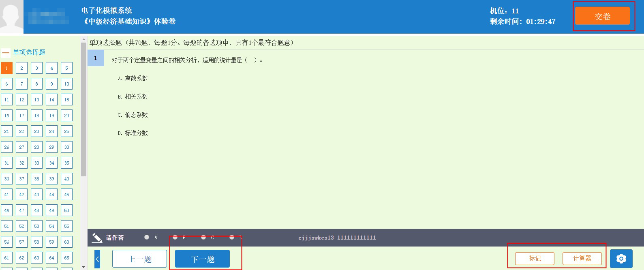The height and width of the screenshot is (270, 644).
Task: Go to next question 下一题
Action: [x=202, y=259]
